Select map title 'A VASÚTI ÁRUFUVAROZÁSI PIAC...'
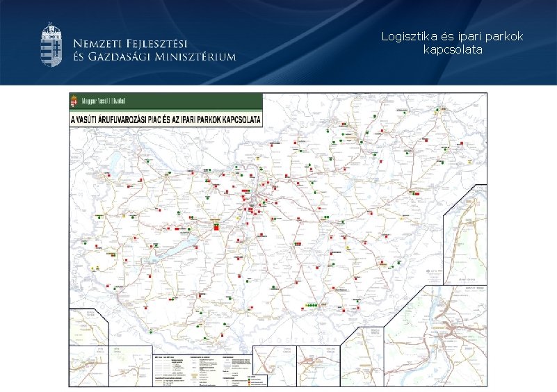The width and height of the screenshot is (557, 392). [166, 120]
